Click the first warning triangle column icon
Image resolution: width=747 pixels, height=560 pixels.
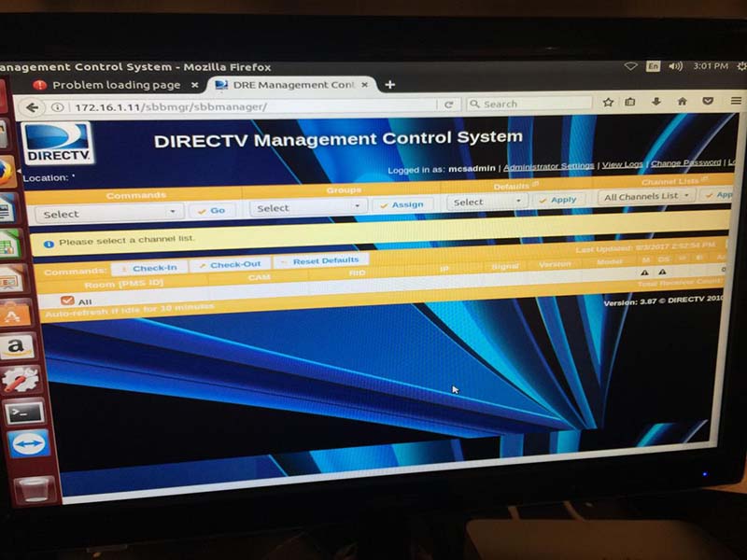(644, 273)
